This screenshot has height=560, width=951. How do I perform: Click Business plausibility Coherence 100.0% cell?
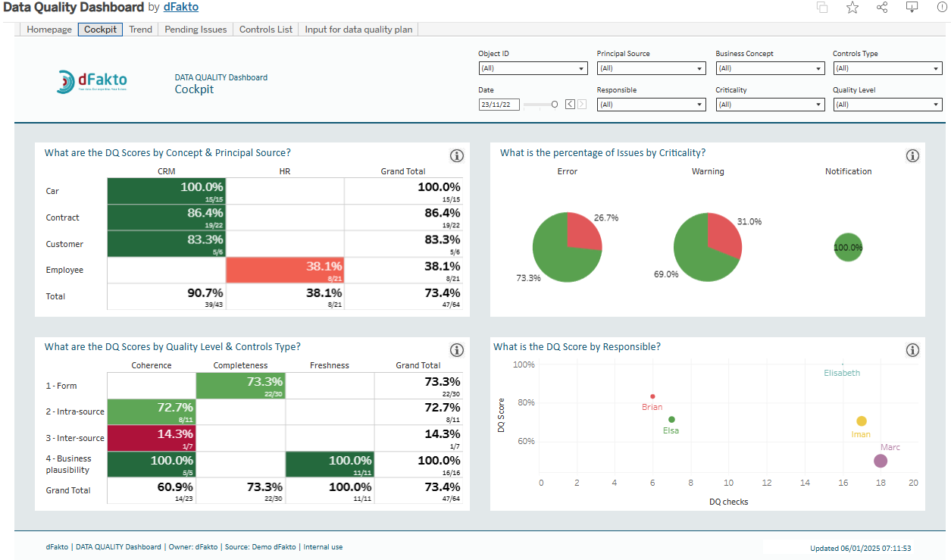(151, 464)
